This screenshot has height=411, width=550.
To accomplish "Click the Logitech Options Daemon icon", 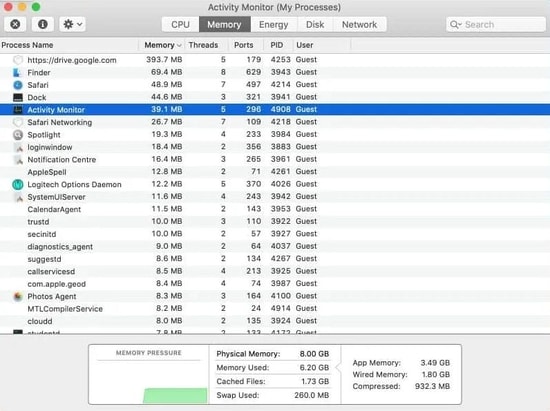I will click(x=18, y=184).
